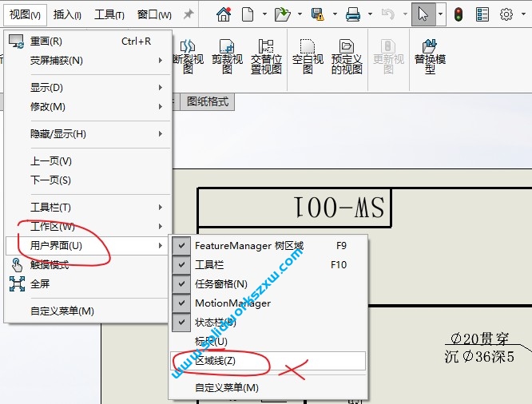The height and width of the screenshot is (404, 532).
Task: Expand 工具栏(T) submenu in View menu
Action: (88, 208)
